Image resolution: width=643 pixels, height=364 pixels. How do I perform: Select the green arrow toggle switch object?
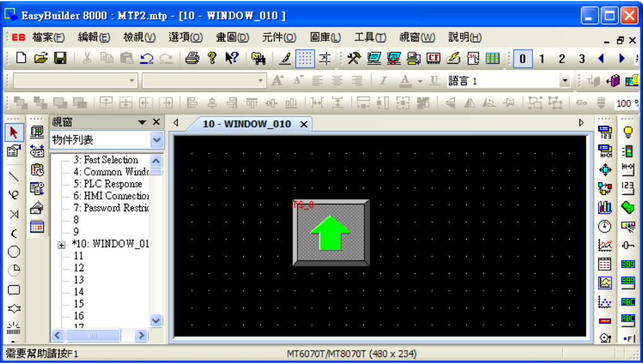[331, 233]
